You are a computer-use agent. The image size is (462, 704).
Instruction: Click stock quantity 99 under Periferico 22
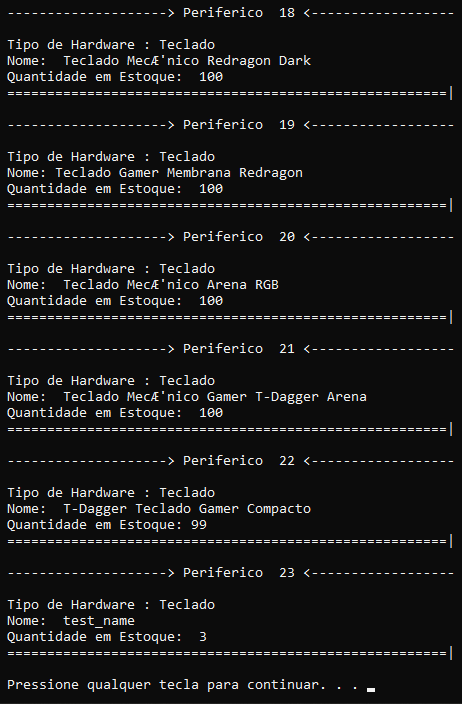click(199, 525)
